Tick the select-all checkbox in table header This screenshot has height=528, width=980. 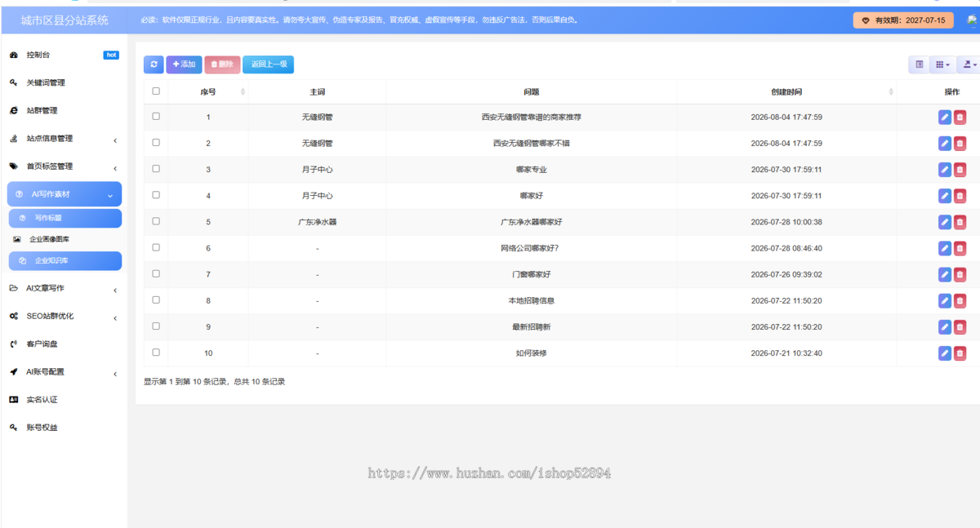156,91
